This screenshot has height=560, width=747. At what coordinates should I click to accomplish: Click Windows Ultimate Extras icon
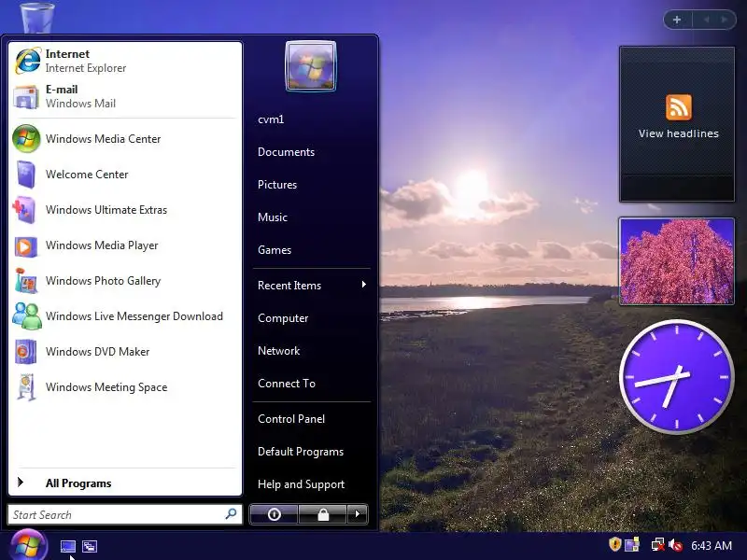24,209
